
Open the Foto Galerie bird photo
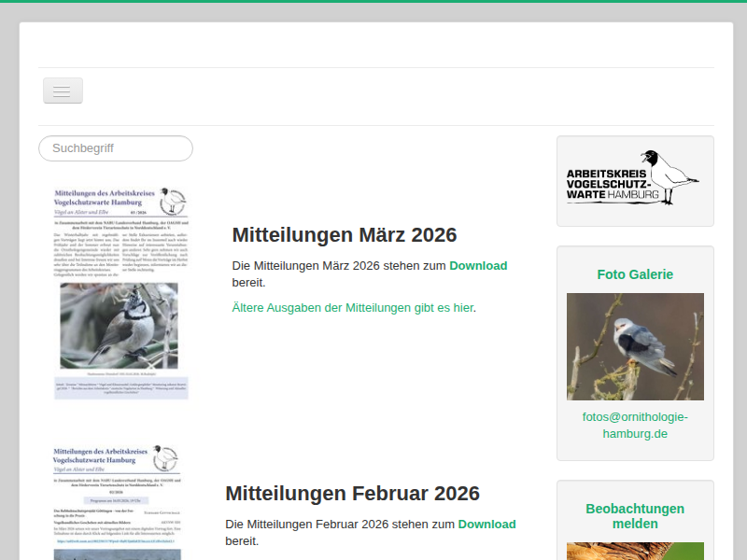click(635, 346)
